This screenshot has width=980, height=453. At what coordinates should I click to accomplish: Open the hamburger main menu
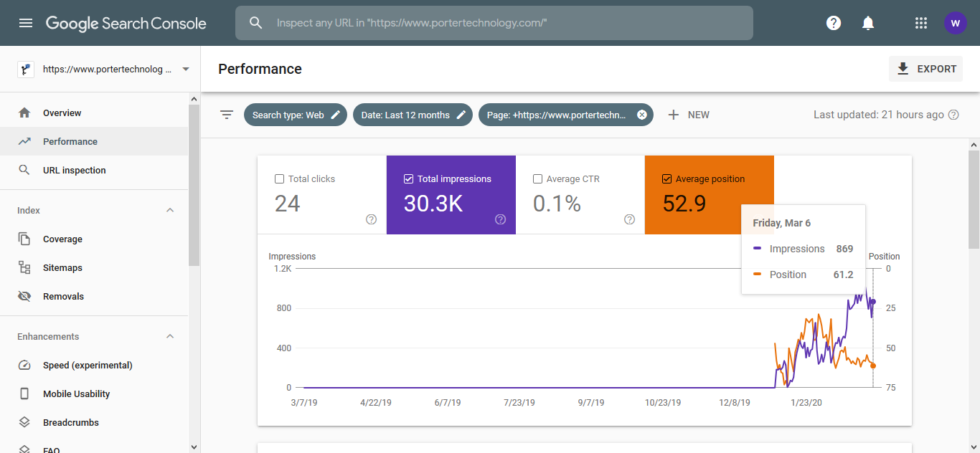[x=26, y=23]
